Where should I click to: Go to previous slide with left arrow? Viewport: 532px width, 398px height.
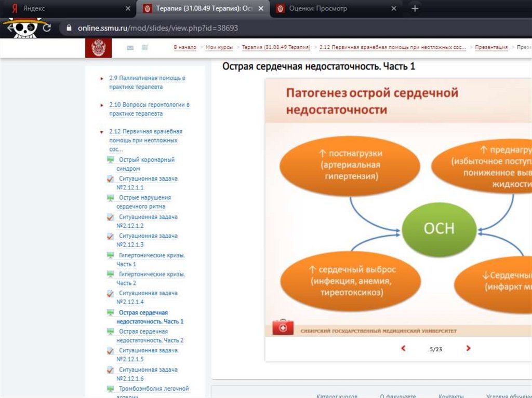(404, 349)
